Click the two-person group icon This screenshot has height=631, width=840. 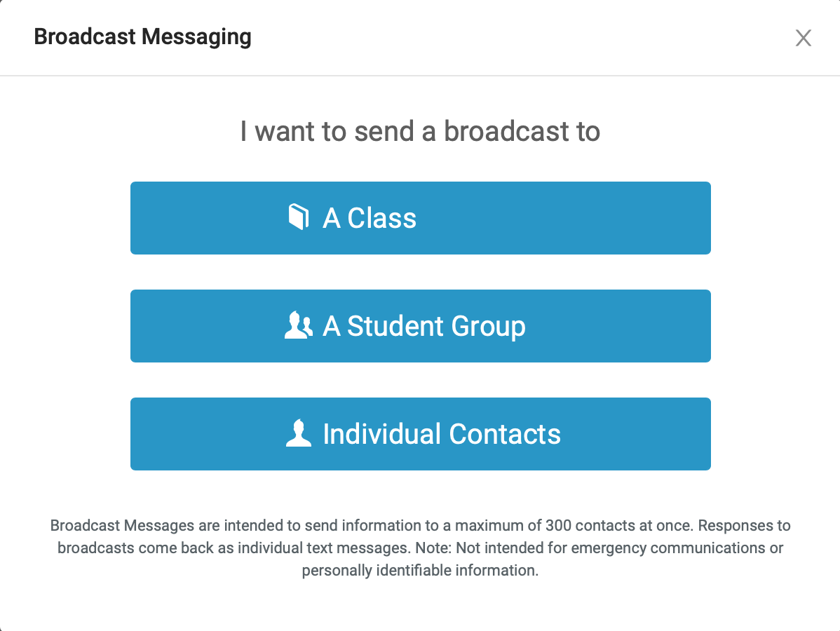coord(299,326)
